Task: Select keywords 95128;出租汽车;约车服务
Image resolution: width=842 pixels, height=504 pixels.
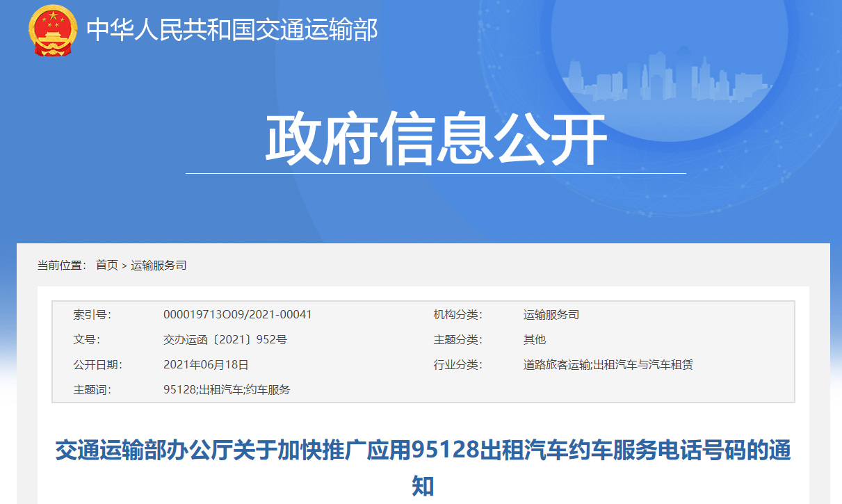Action: pos(227,389)
